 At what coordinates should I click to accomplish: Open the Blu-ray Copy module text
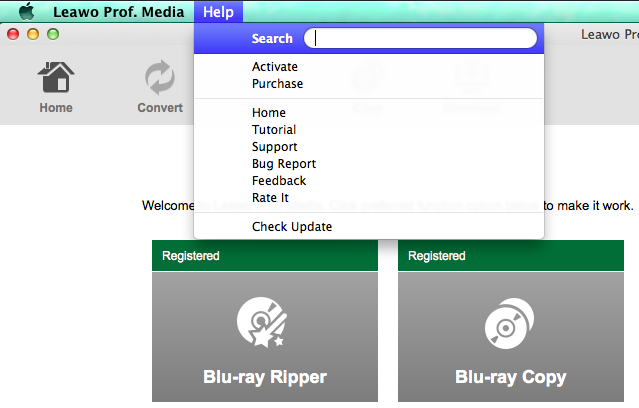[511, 377]
